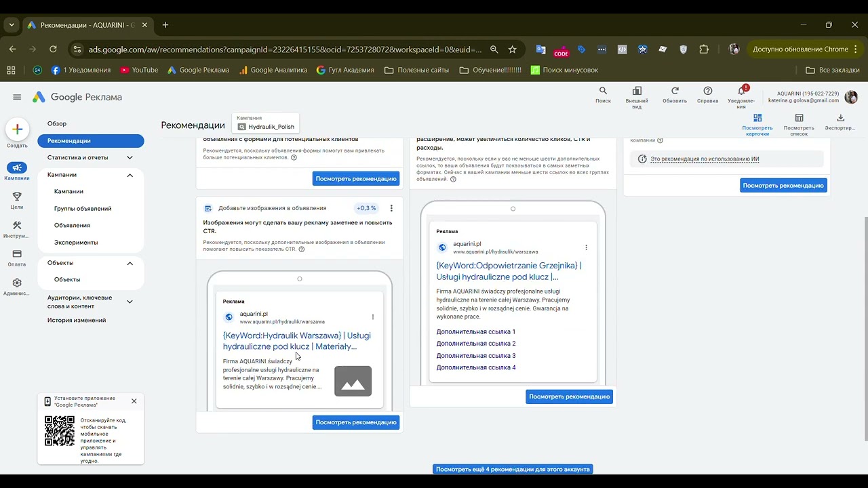Bookmark this page with the star icon

pyautogui.click(x=512, y=49)
